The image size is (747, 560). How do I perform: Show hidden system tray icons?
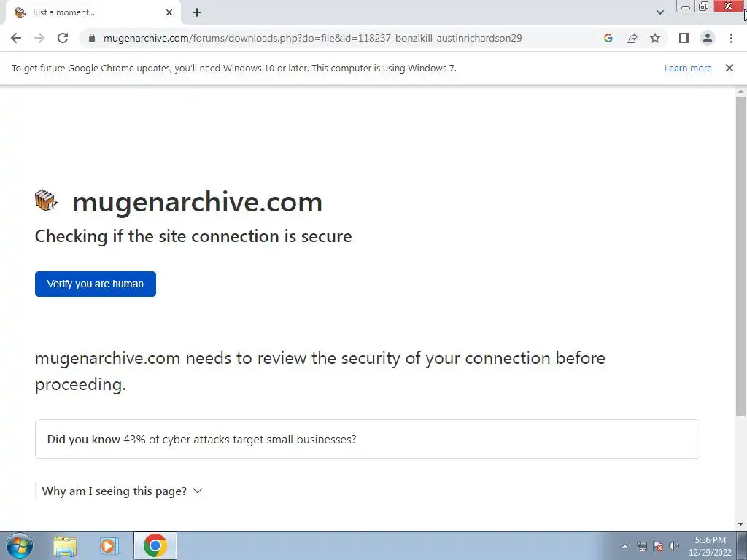[x=625, y=546]
